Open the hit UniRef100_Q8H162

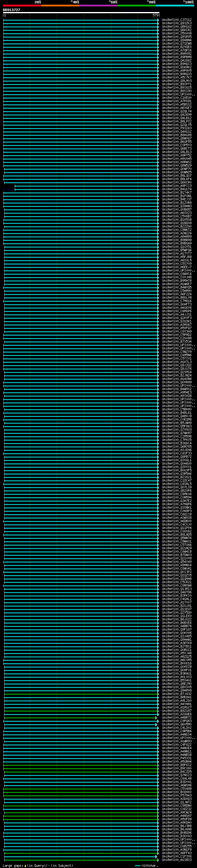point(176,26)
